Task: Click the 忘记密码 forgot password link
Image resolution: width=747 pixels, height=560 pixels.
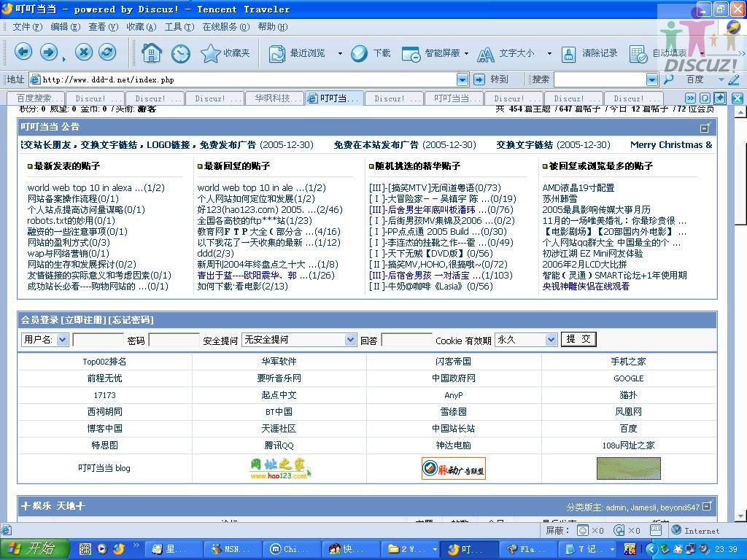Action: click(131, 319)
